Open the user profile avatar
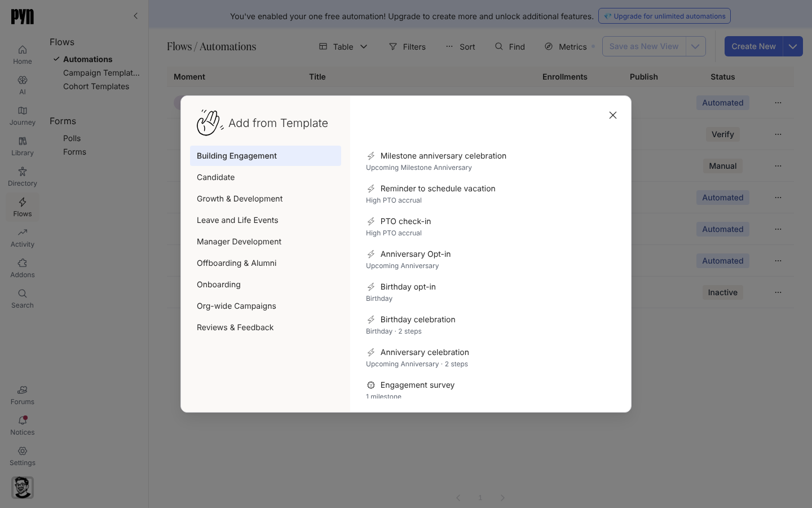The width and height of the screenshot is (812, 508). [x=23, y=488]
